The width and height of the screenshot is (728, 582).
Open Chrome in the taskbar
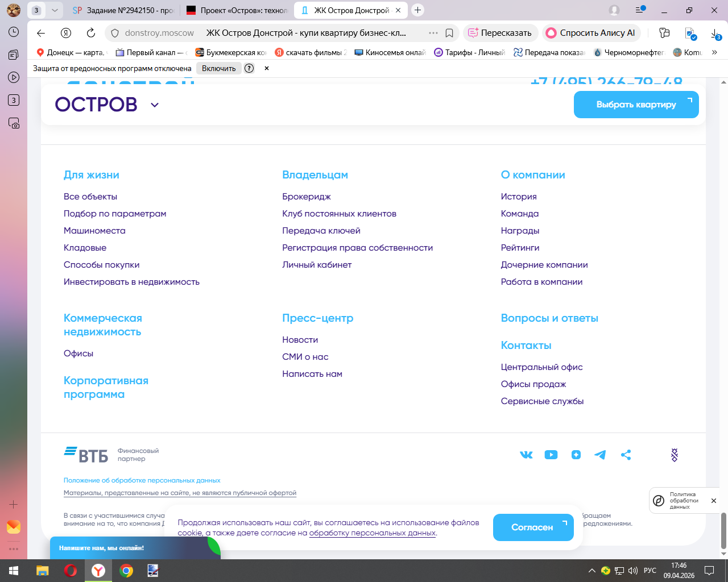click(126, 571)
